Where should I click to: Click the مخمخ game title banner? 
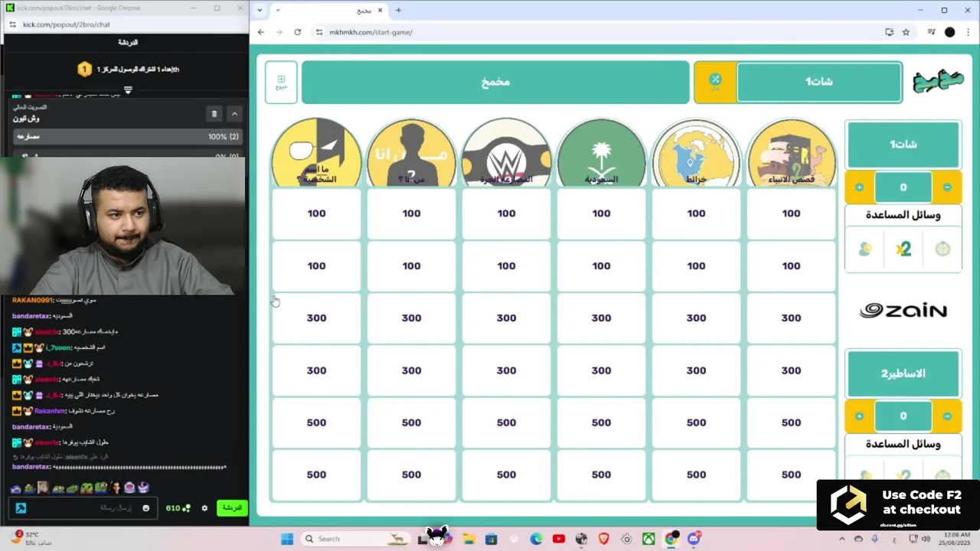coord(495,82)
